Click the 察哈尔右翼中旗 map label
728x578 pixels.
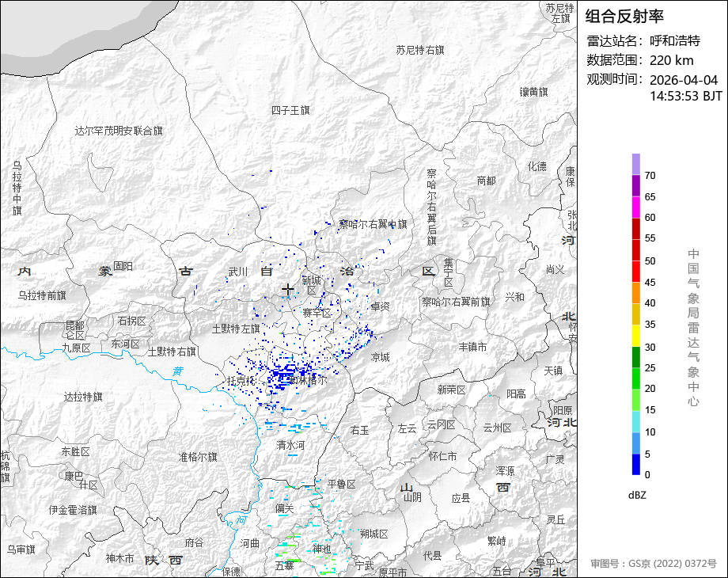[x=373, y=224]
